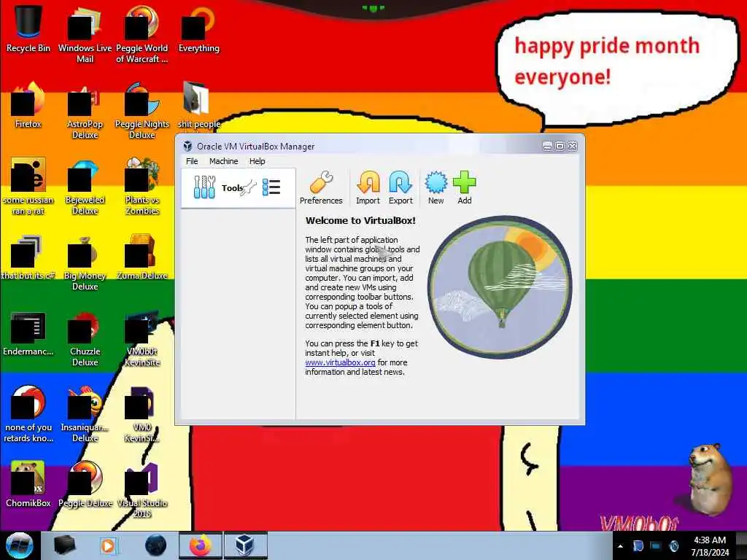Create a New virtual machine
This screenshot has width=747, height=560.
pos(436,188)
